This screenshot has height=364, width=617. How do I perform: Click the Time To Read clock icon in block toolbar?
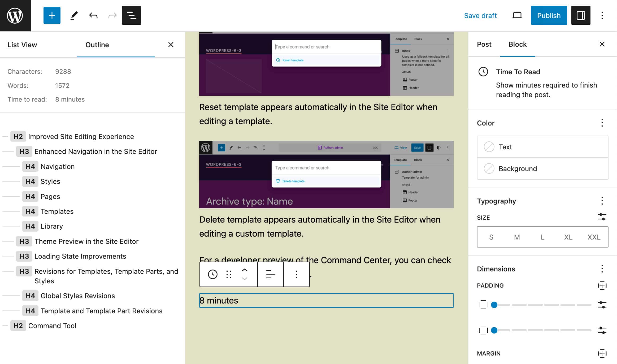213,275
